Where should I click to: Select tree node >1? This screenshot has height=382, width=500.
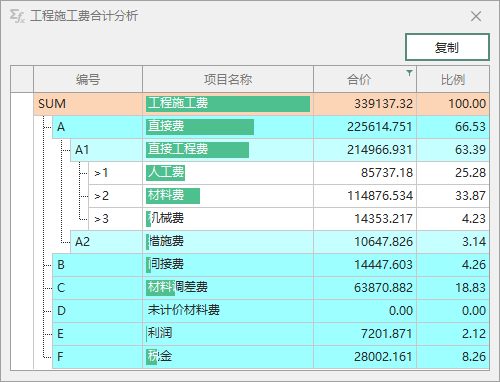pyautogui.click(x=116, y=173)
